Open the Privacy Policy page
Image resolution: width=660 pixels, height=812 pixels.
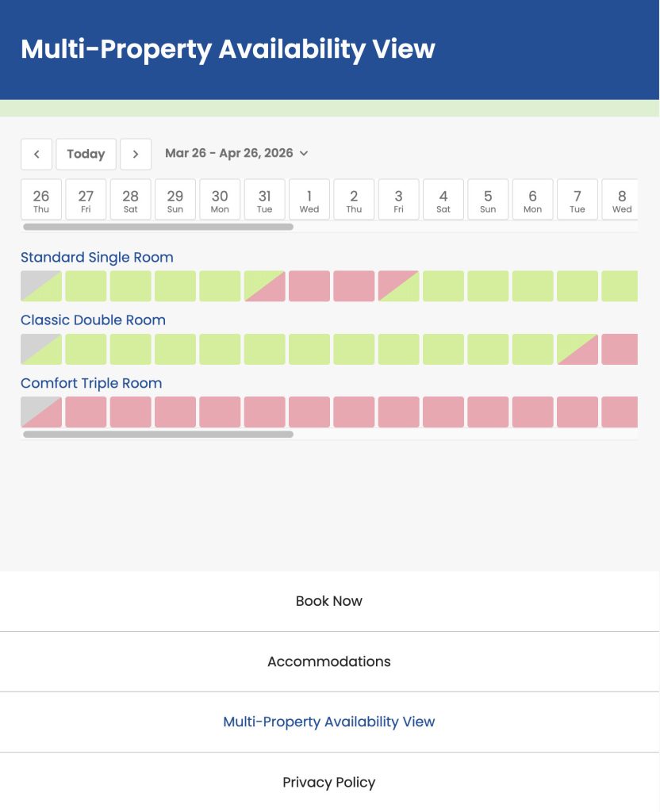329,782
